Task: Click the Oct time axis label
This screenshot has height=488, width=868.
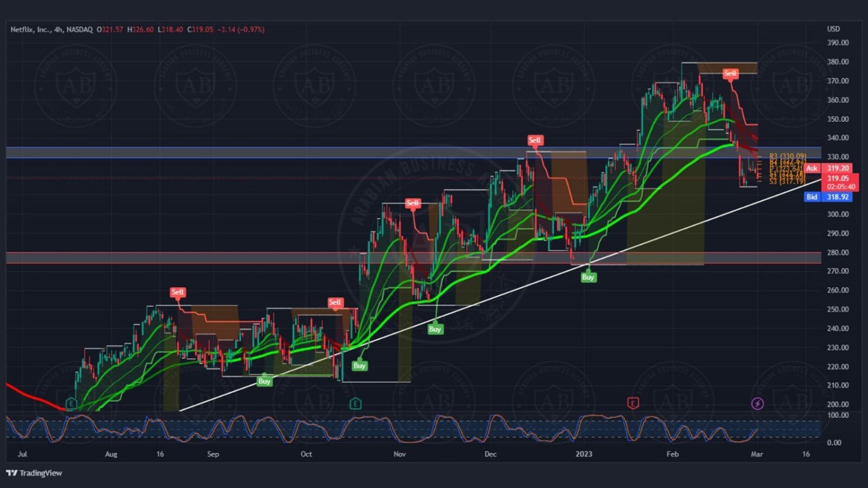Action: click(x=306, y=454)
